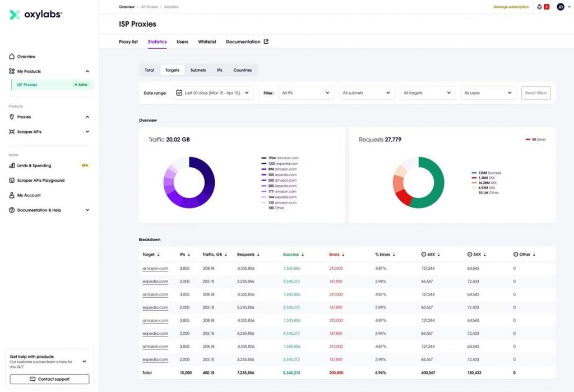
Task: Click the green 135M Success legend swatch
Action: (x=474, y=173)
